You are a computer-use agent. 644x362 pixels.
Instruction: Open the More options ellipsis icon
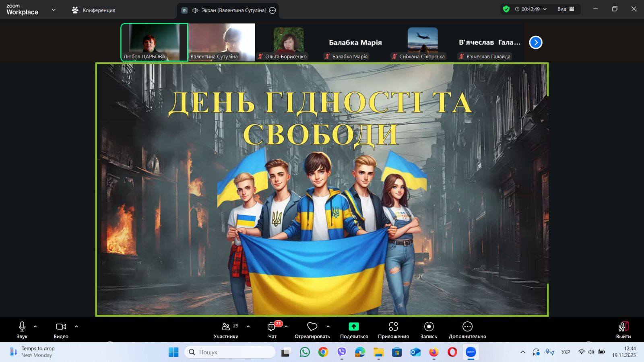click(x=467, y=327)
